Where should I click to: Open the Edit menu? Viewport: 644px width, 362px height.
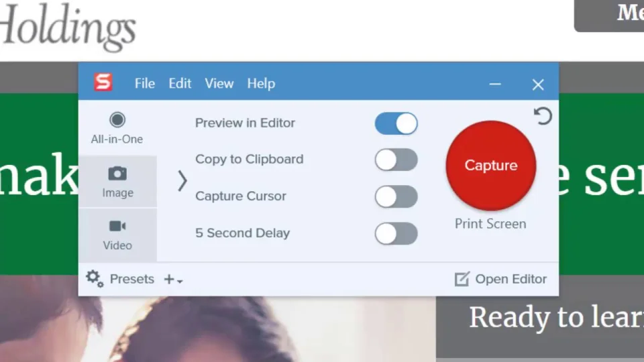tap(180, 84)
